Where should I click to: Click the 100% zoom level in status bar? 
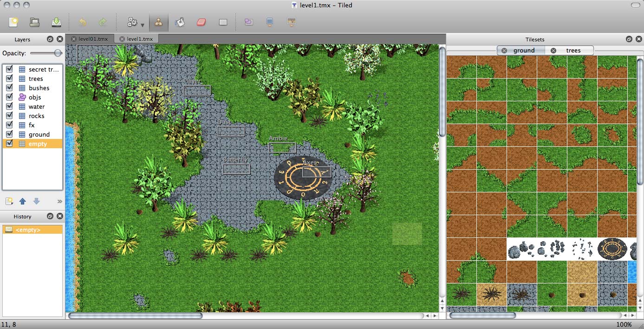point(624,324)
